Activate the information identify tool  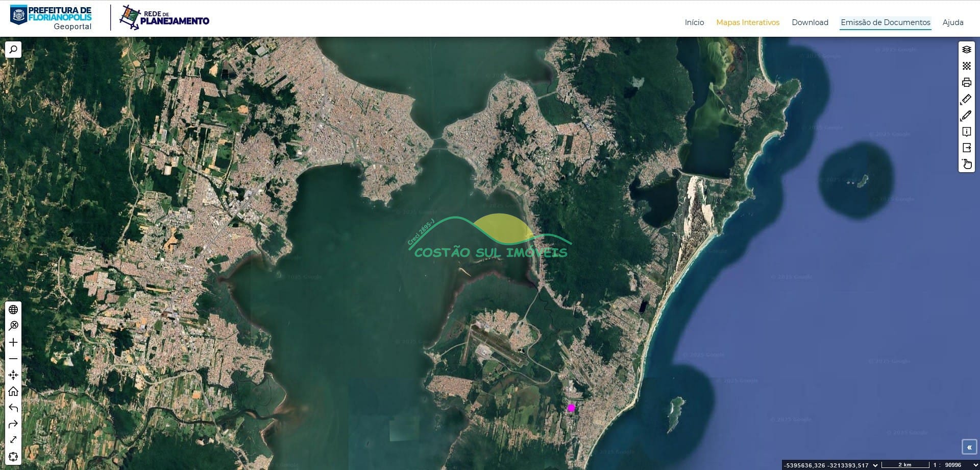coord(967,131)
